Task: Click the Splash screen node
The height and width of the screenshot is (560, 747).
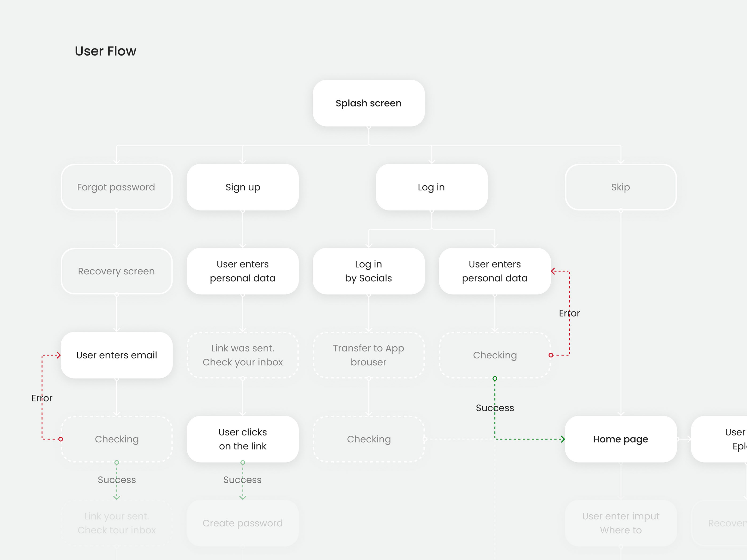Action: (x=368, y=103)
